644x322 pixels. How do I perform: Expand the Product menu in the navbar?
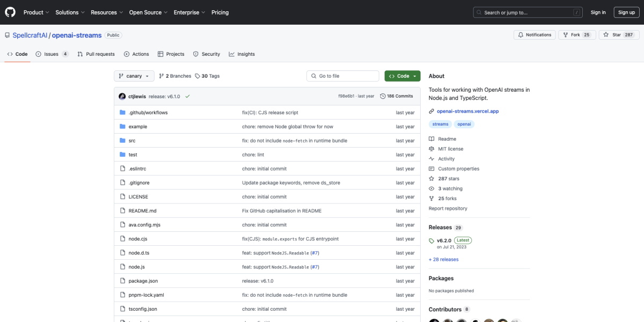point(35,12)
